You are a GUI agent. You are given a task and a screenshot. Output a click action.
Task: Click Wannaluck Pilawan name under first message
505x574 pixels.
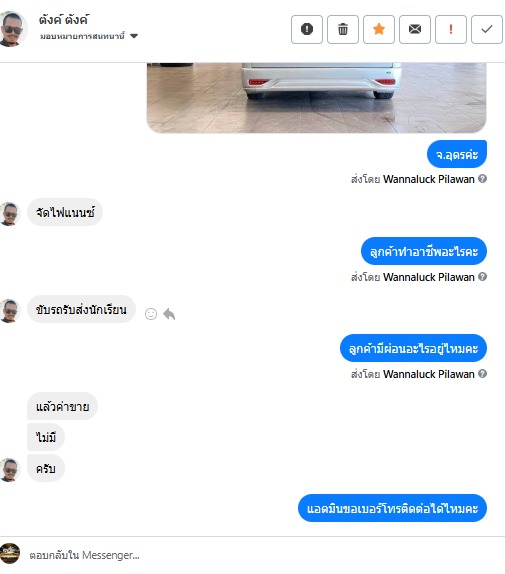click(x=429, y=179)
